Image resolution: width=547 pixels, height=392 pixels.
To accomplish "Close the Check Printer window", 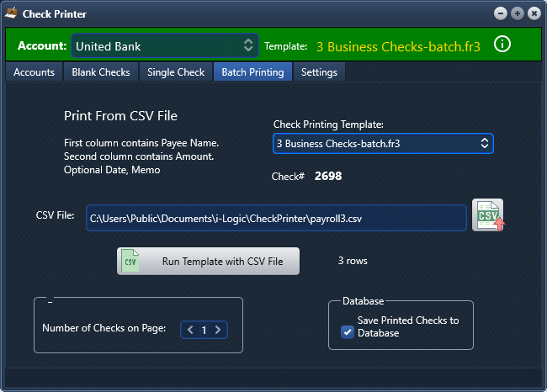I will coord(534,13).
